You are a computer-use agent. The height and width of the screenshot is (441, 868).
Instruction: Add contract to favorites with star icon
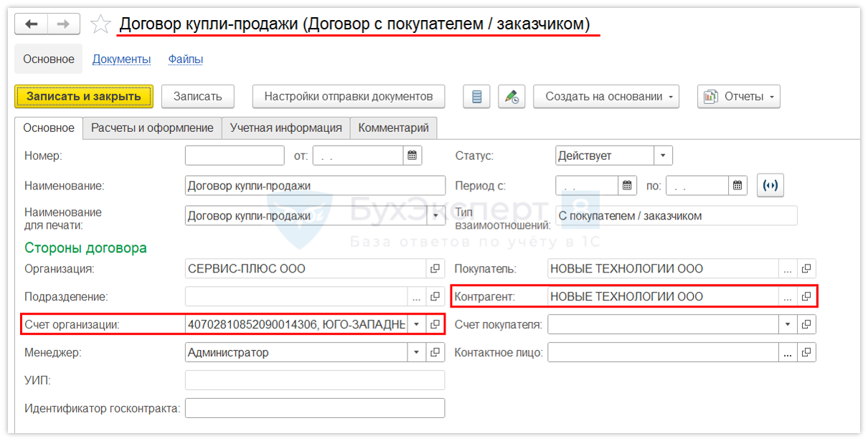[x=100, y=25]
